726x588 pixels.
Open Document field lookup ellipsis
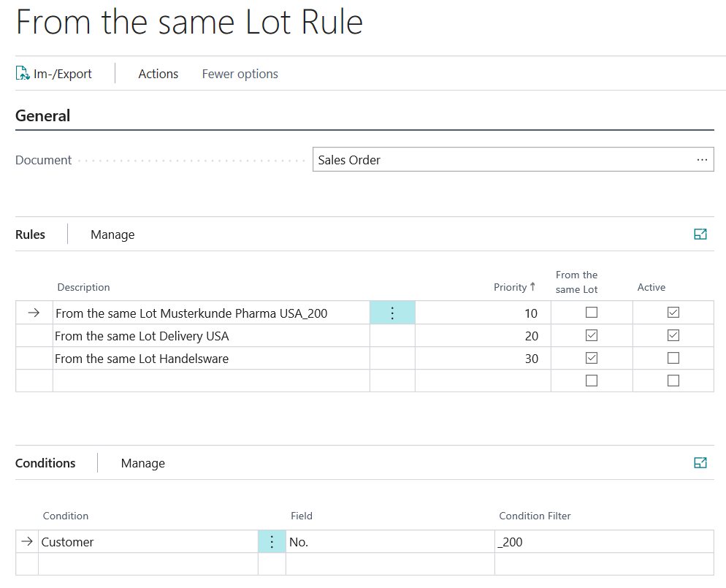pyautogui.click(x=702, y=160)
